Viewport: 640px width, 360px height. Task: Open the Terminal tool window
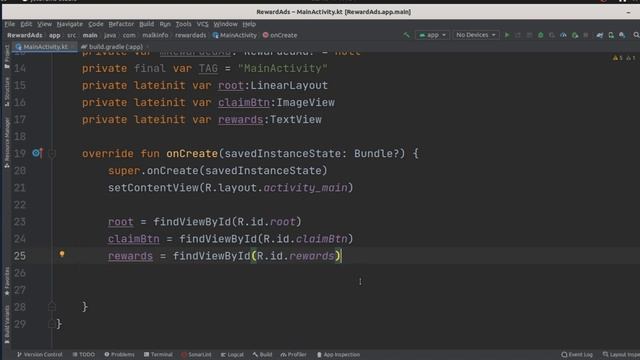(x=158, y=355)
